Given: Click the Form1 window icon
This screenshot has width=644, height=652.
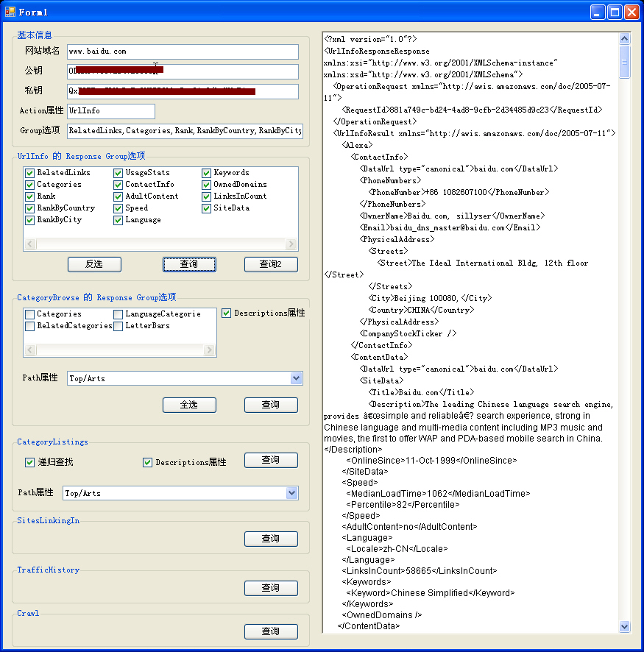Looking at the screenshot, I should (10, 12).
